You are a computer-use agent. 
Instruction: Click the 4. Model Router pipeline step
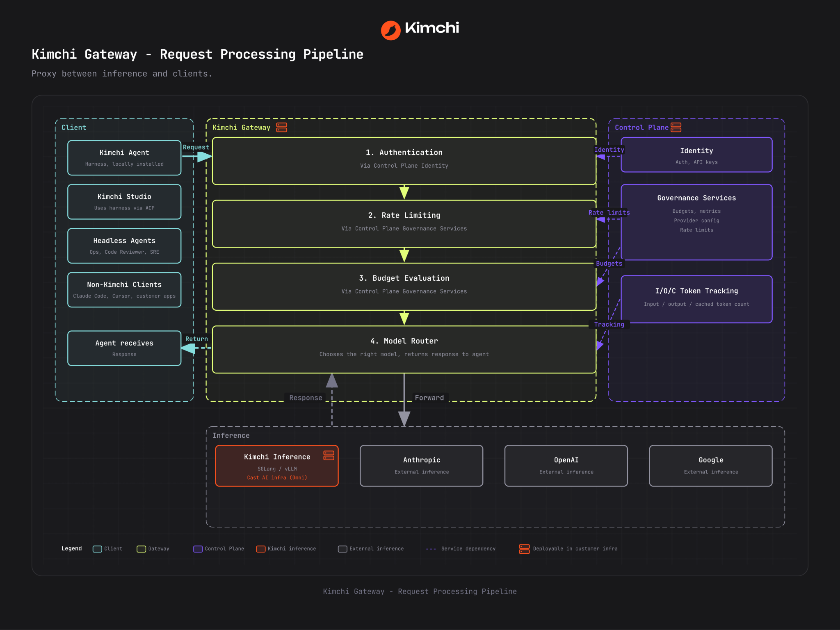404,350
